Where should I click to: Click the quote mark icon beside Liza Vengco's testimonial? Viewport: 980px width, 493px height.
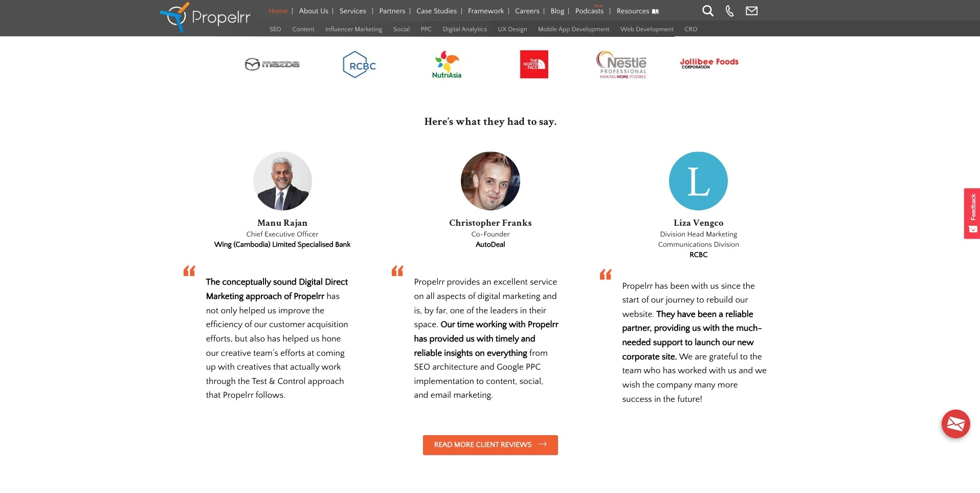[606, 274]
